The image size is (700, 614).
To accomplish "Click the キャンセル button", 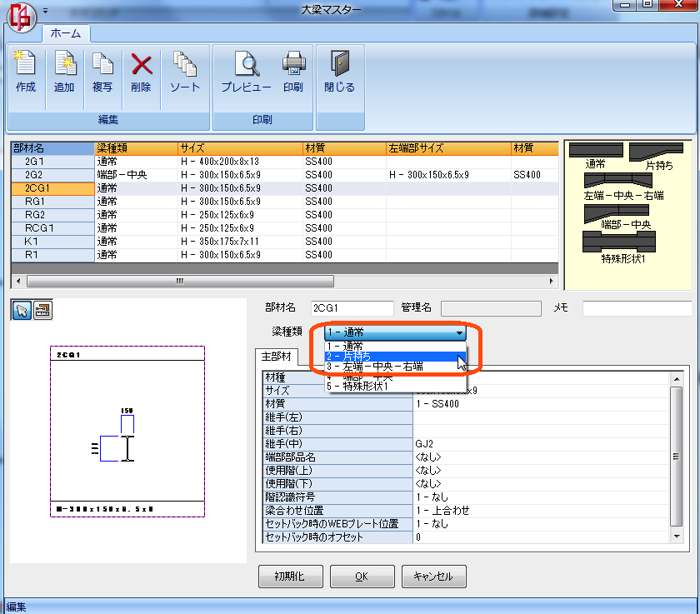I will pyautogui.click(x=433, y=577).
